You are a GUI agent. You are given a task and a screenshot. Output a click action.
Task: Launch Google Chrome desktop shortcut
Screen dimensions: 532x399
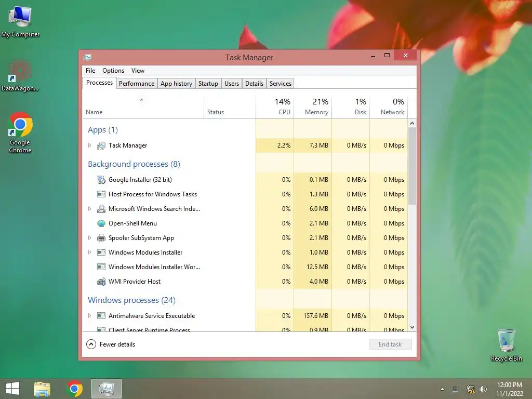[20, 132]
